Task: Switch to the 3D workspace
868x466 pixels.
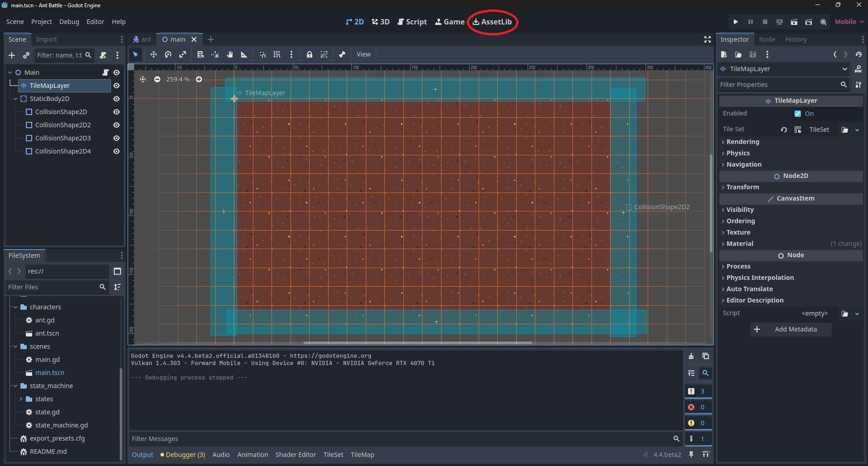Action: click(x=381, y=22)
